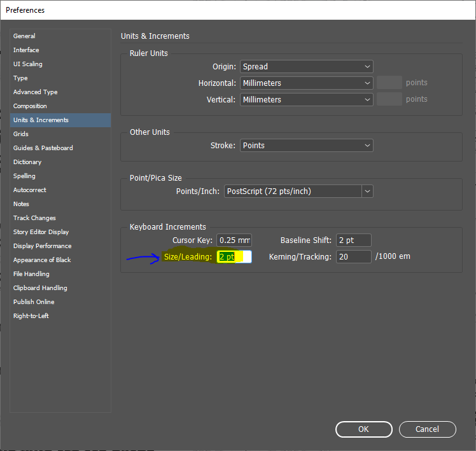The height and width of the screenshot is (451, 476).
Task: Open the Origin dropdown set to Spread
Action: (x=306, y=67)
